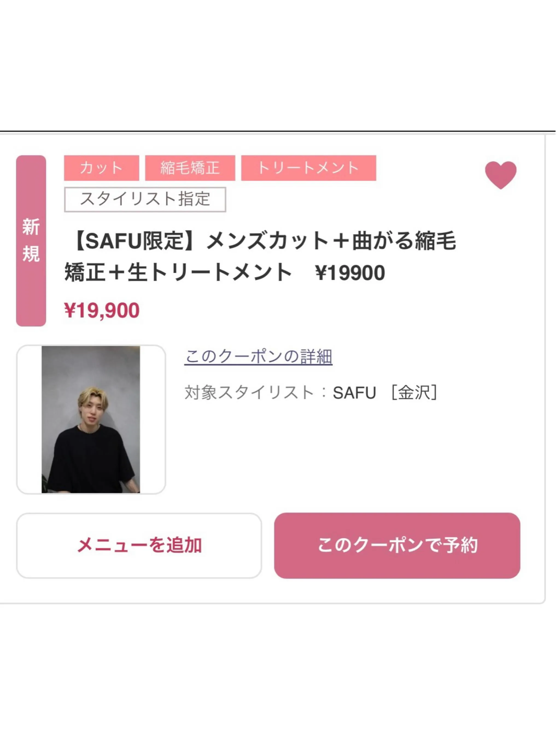Click the メニューを追加 button
The image size is (560, 745).
(139, 545)
